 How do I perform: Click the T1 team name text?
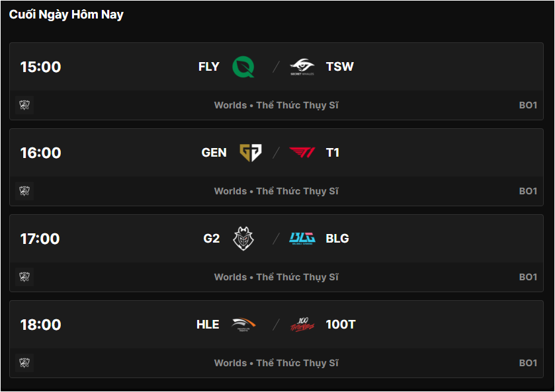pyautogui.click(x=333, y=153)
